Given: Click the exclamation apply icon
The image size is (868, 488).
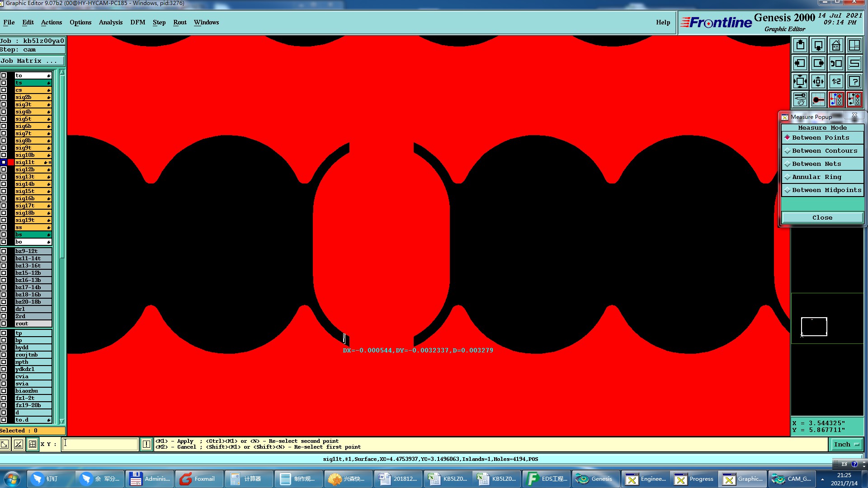Looking at the screenshot, I should [x=146, y=444].
